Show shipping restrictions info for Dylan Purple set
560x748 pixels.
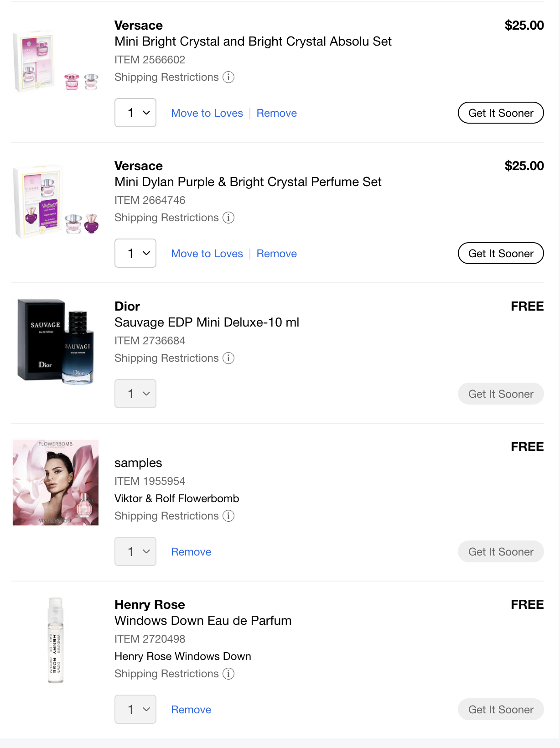(228, 218)
